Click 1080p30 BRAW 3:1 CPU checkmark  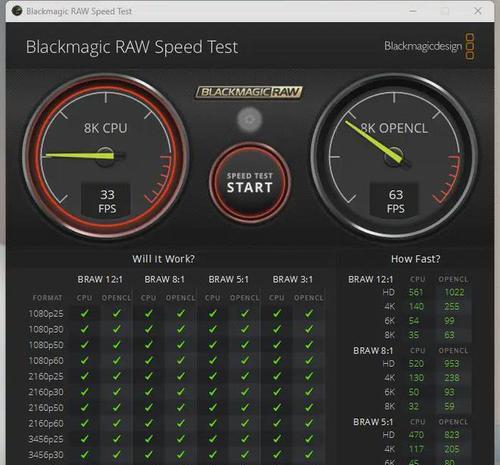277,329
